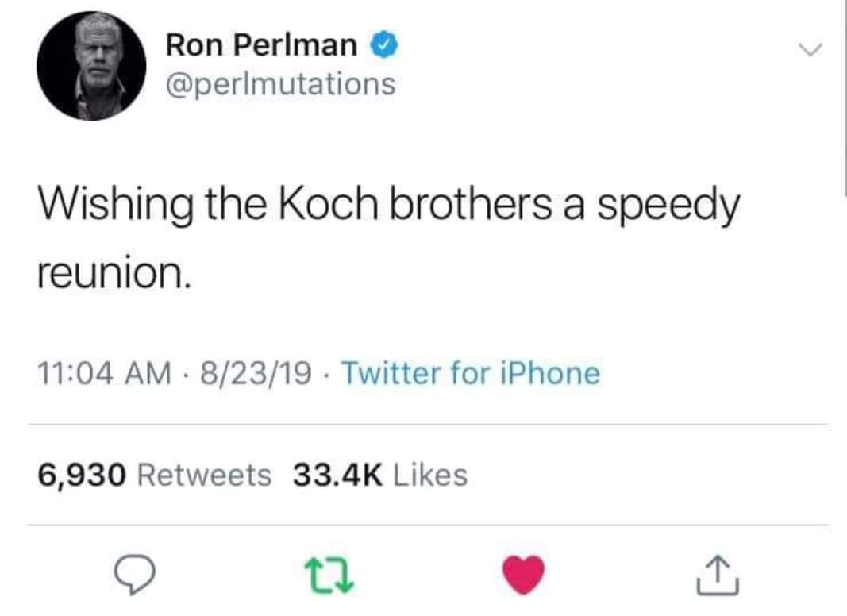This screenshot has height=616, width=847.
Task: Open the Twitter for iPhone source link
Action: pyautogui.click(x=474, y=373)
